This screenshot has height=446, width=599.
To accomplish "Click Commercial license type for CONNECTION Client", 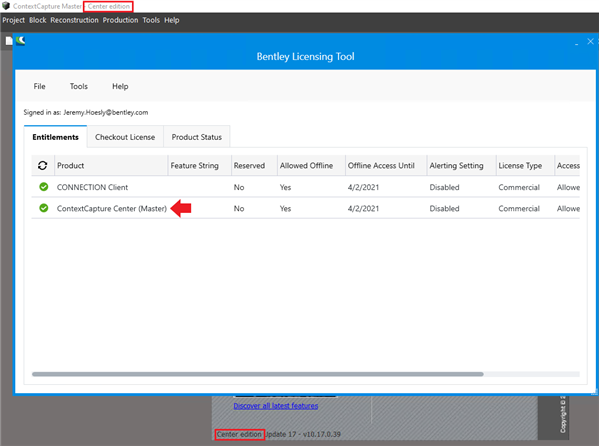I will 519,187.
